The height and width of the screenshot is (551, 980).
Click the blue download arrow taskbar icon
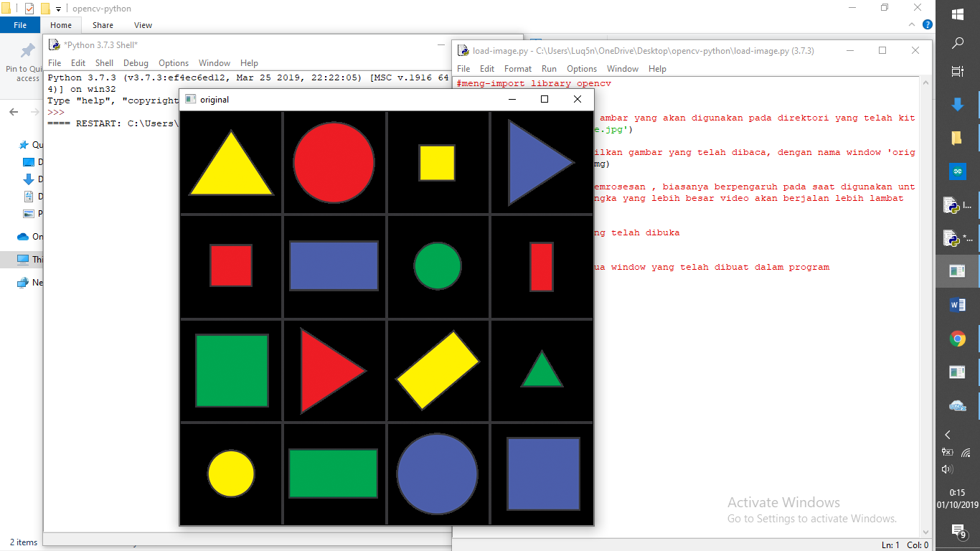click(x=957, y=105)
